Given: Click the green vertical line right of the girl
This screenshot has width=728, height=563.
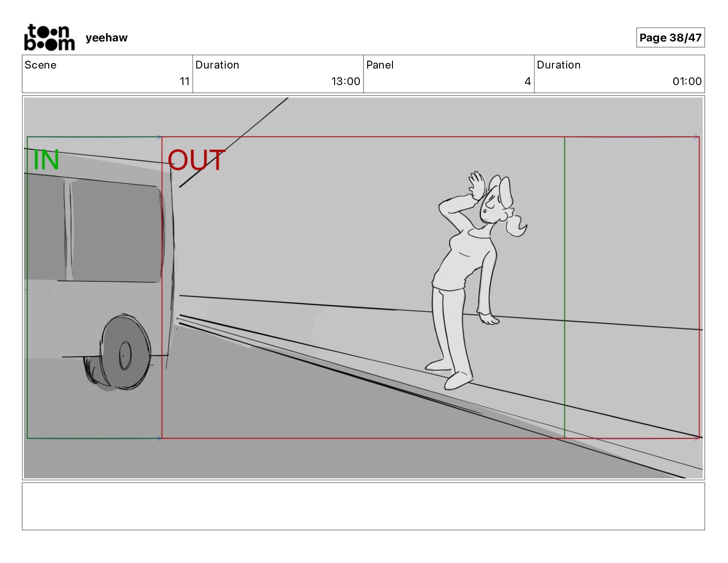Looking at the screenshot, I should point(564,287).
